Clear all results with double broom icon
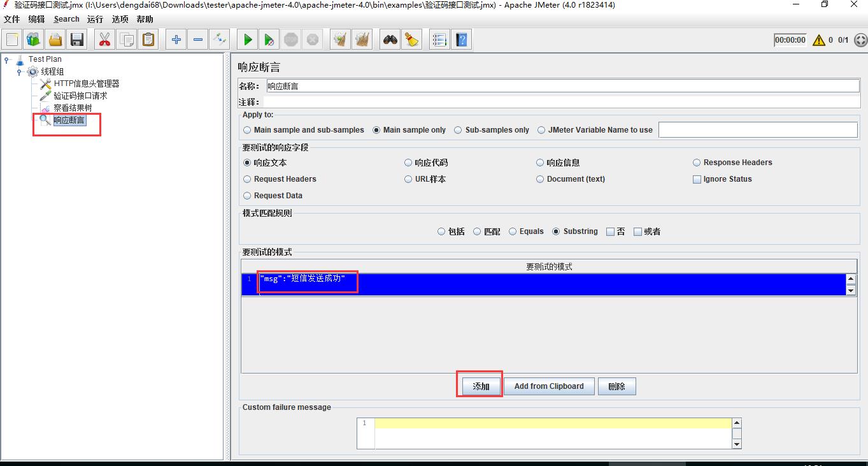This screenshot has width=868, height=466. [x=362, y=40]
